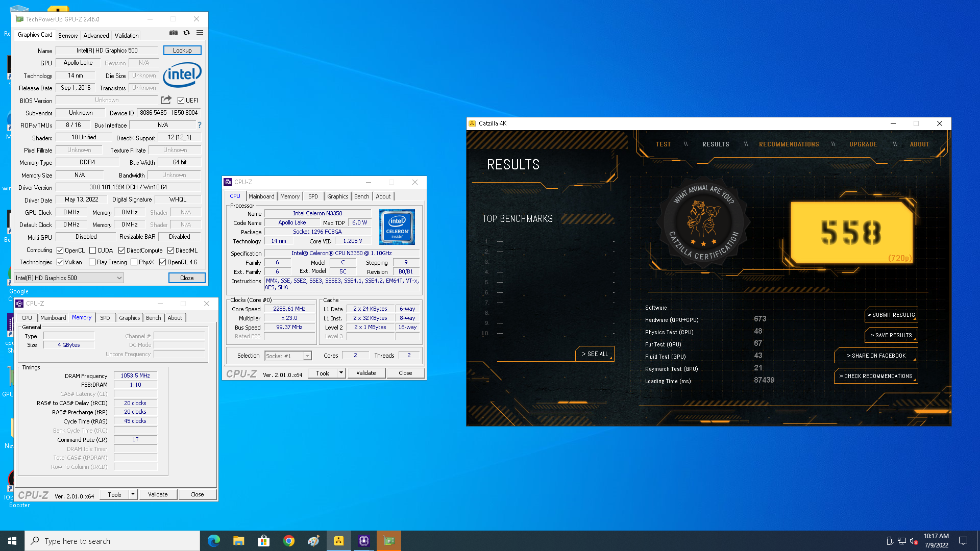Open Bench tab in CPU-Z CPU window
Viewport: 980px width, 551px height.
361,196
